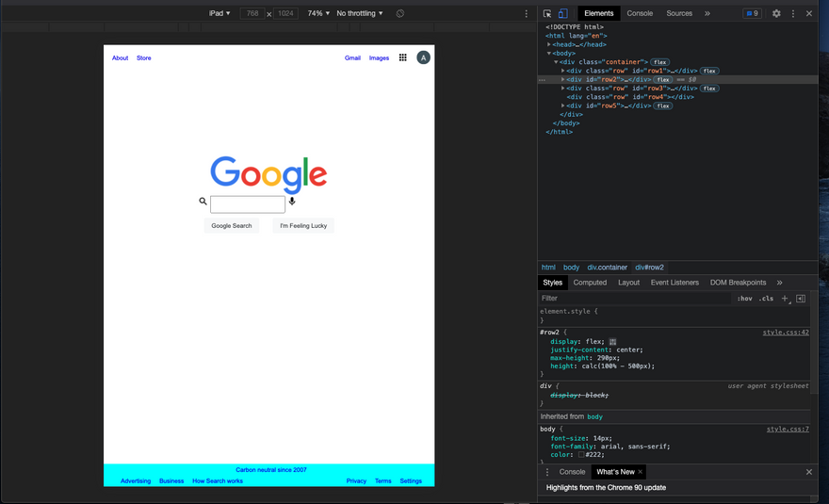This screenshot has height=504, width=829.
Task: Toggle the device toolbar icon
Action: point(563,14)
